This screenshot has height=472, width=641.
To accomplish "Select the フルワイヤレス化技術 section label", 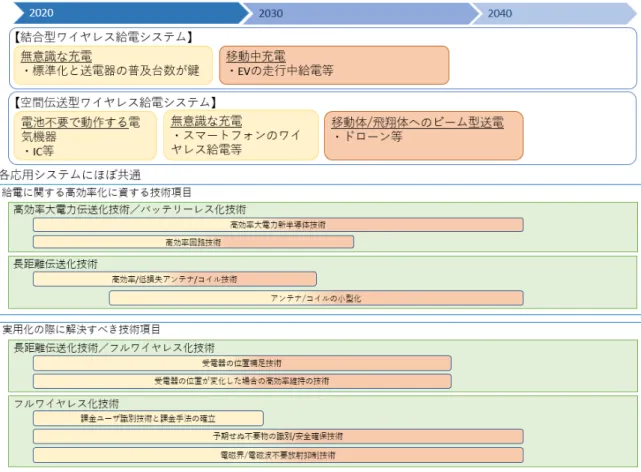I will (x=66, y=404).
